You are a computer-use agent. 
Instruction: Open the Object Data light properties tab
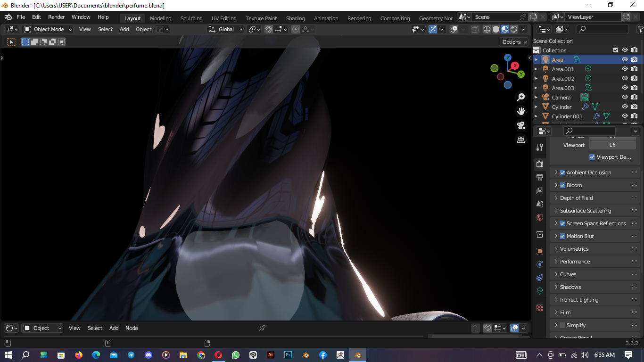(x=540, y=291)
